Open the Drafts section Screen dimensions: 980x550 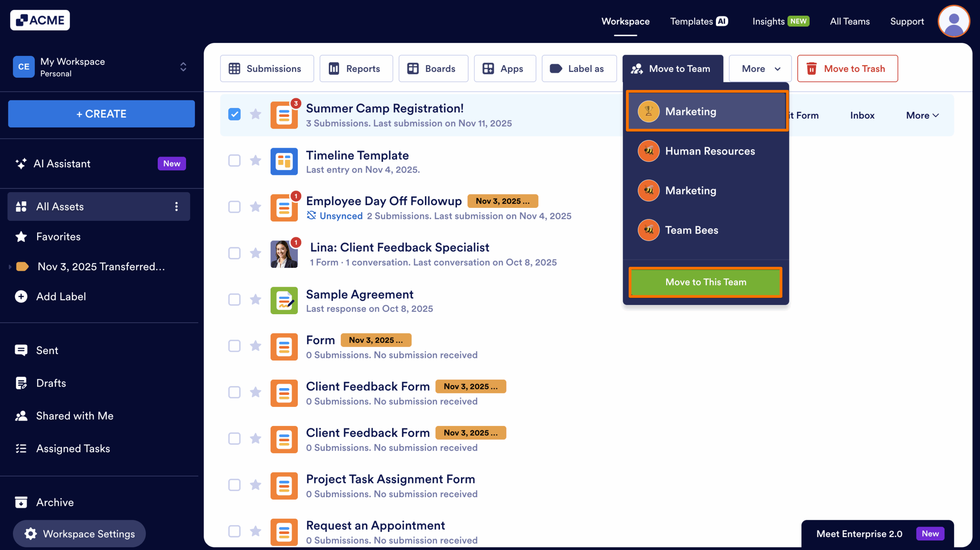pyautogui.click(x=50, y=383)
